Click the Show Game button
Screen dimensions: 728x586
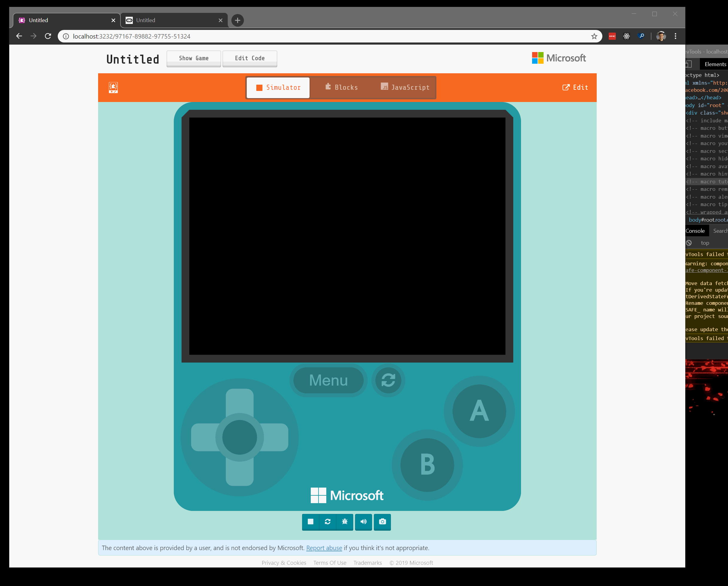point(194,58)
